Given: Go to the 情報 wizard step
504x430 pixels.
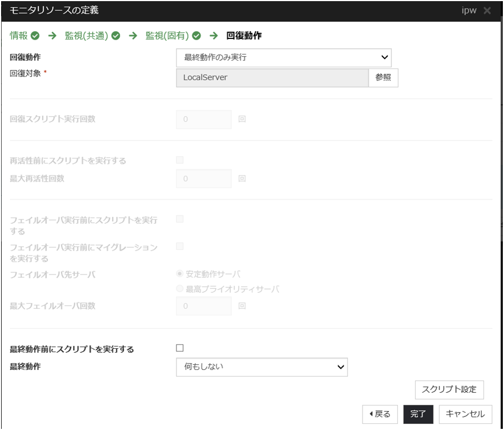Looking at the screenshot, I should click(18, 36).
